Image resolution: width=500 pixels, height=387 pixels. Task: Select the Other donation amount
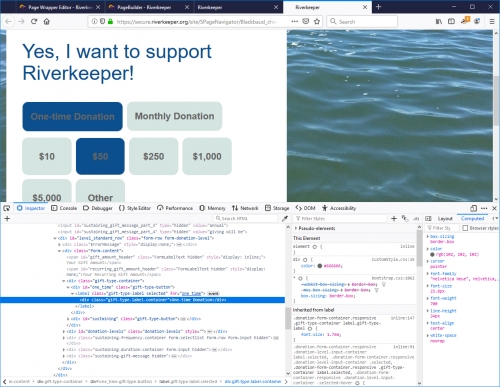click(x=100, y=191)
